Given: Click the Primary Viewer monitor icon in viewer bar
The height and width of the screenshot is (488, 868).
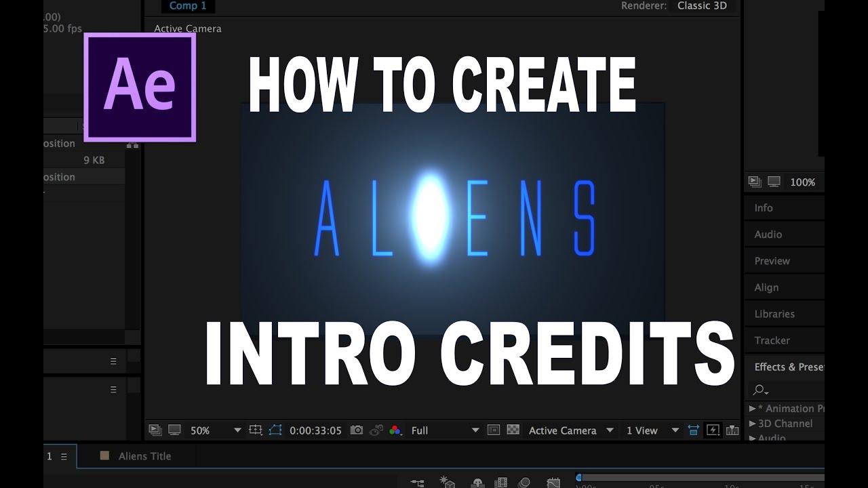Looking at the screenshot, I should pos(174,430).
